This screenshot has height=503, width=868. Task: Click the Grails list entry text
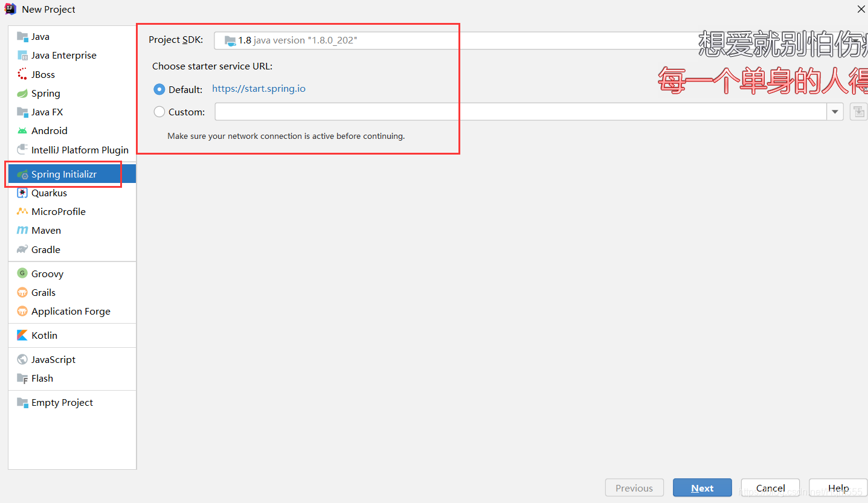click(43, 293)
